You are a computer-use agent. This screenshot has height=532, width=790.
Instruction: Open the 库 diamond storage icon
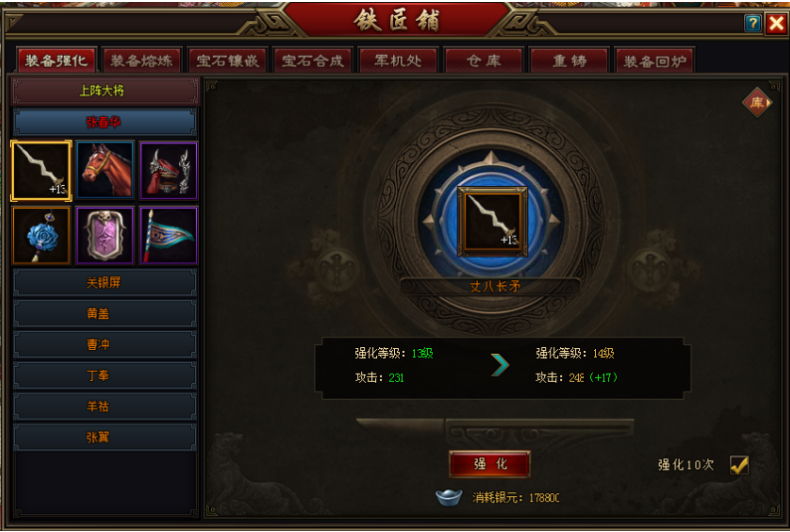coord(757,102)
